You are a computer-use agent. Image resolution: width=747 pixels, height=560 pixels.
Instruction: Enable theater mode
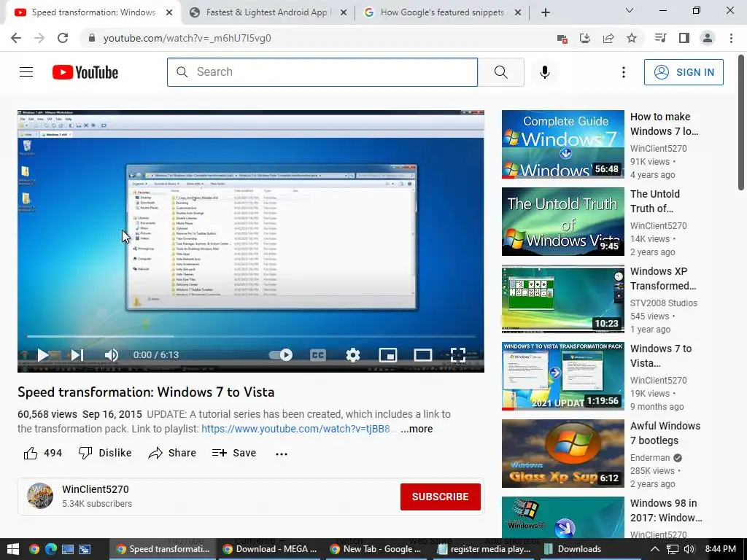[x=423, y=355]
